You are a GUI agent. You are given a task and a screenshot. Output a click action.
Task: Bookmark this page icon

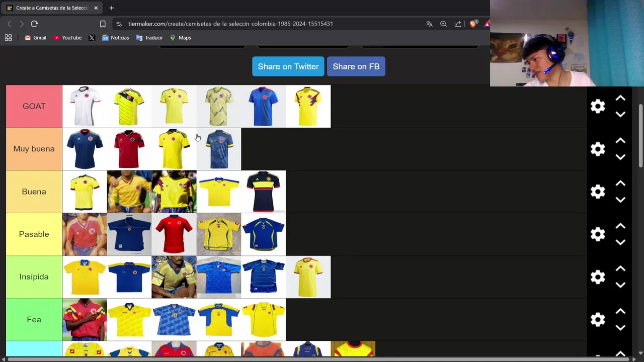coord(103,24)
